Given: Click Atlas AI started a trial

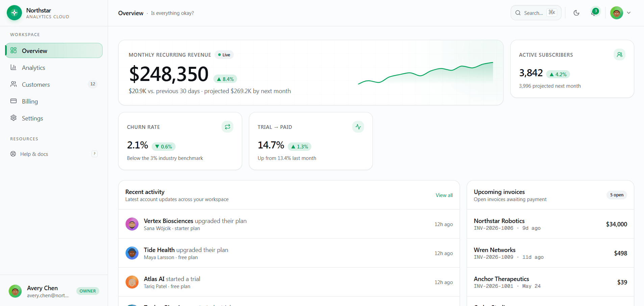Looking at the screenshot, I should tap(172, 279).
